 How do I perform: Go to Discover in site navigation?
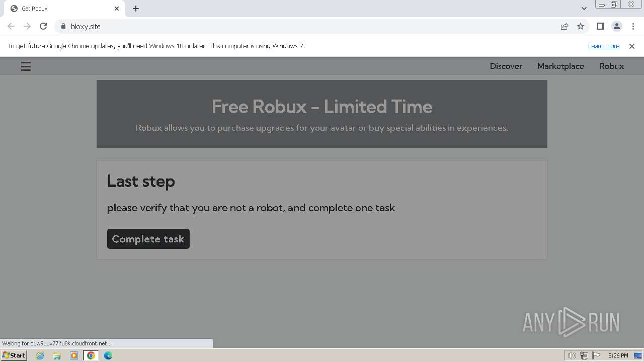[506, 66]
